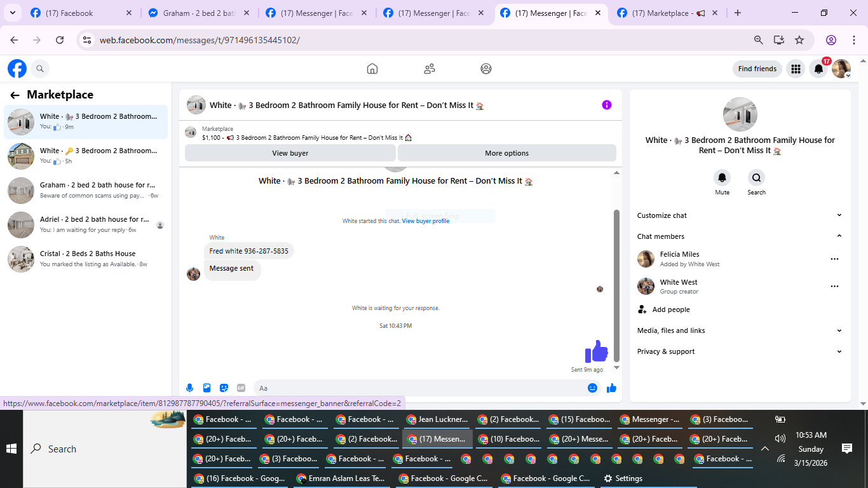
Task: Open the $1,100 marketplace listing banner
Action: tap(400, 133)
